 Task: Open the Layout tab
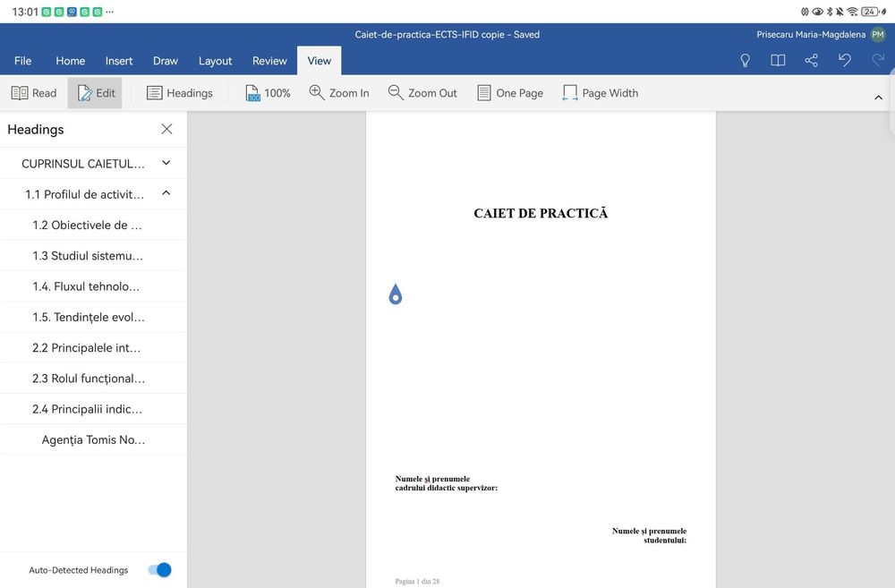[215, 61]
